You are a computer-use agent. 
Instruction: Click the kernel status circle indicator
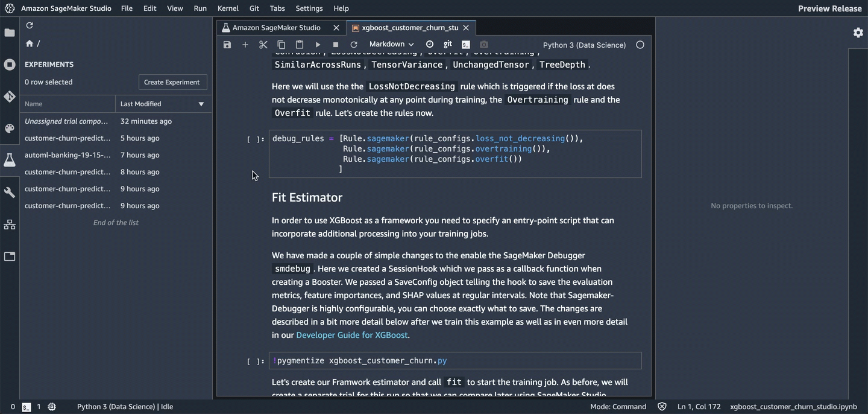[x=640, y=45]
